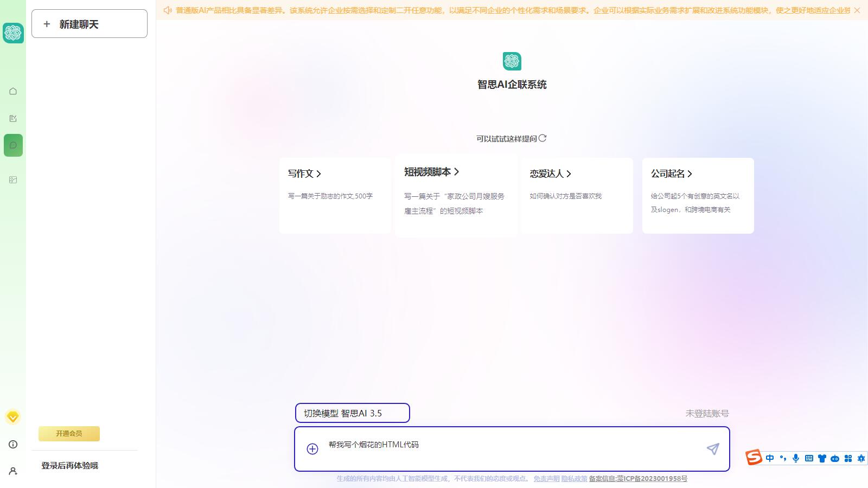The image size is (868, 488).
Task: Open the Sogou soft keyboard
Action: [x=809, y=458]
